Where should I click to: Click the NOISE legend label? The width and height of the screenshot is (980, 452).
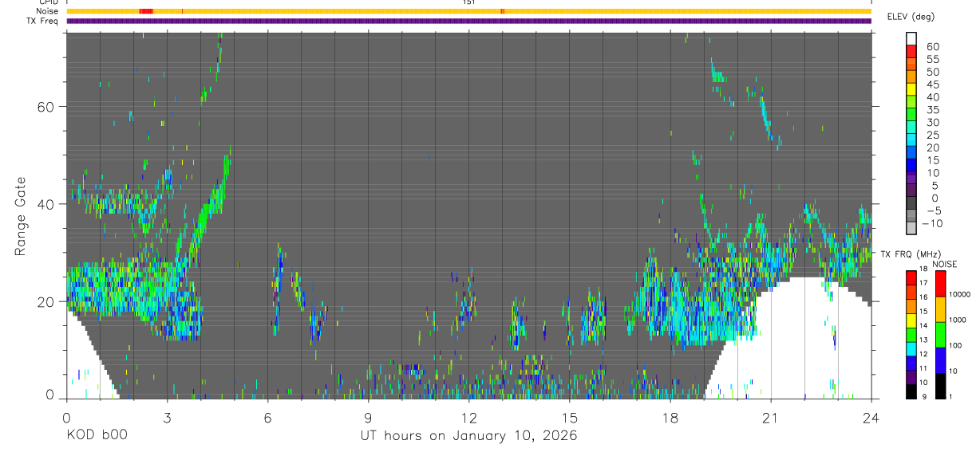pos(943,264)
